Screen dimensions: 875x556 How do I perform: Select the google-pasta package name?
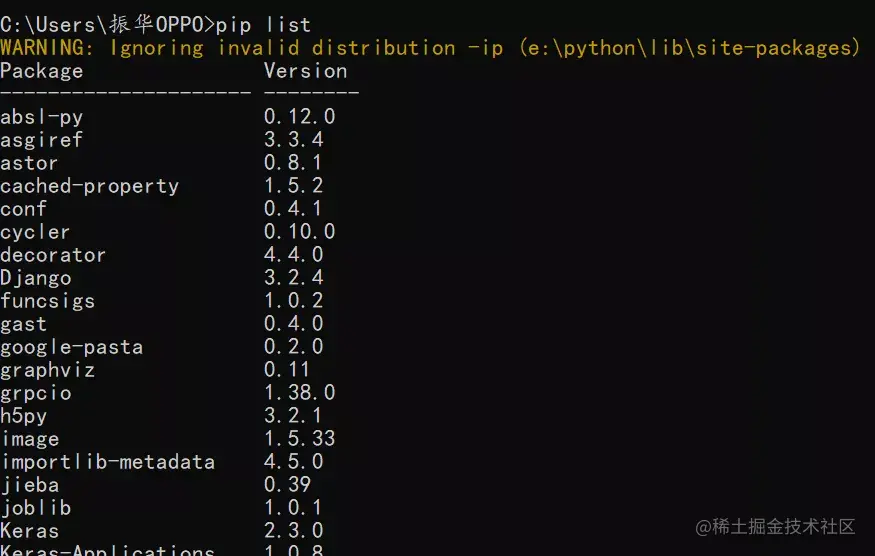click(x=71, y=347)
